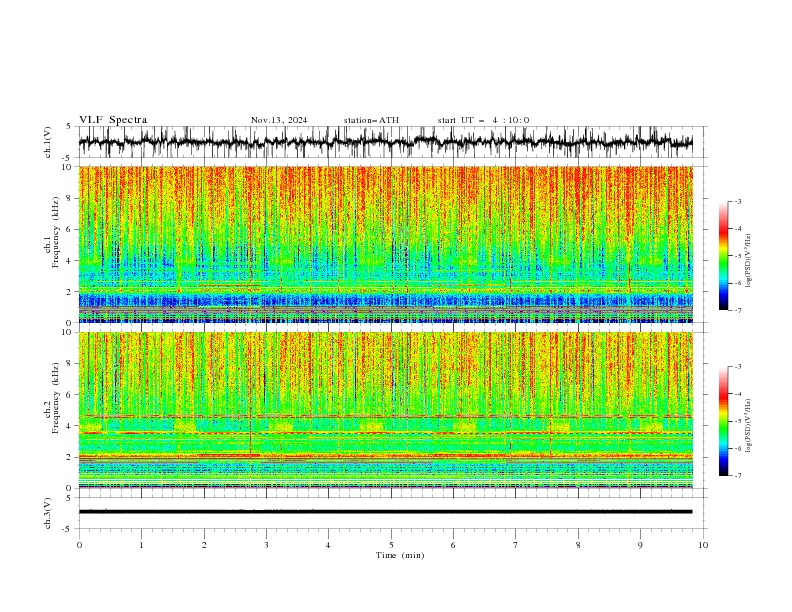Click the flat ch.3 voltage trace
Viewport: 792px width, 612px height.
point(385,512)
